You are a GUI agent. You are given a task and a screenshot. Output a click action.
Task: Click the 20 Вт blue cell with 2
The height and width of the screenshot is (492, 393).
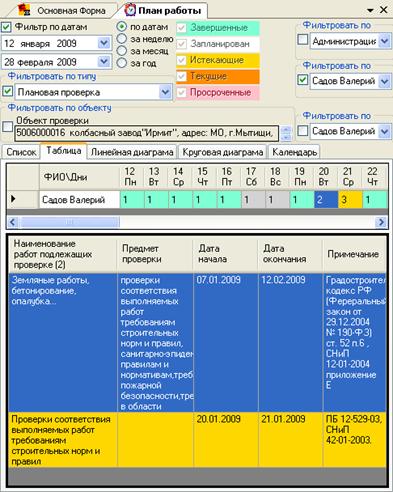click(326, 200)
